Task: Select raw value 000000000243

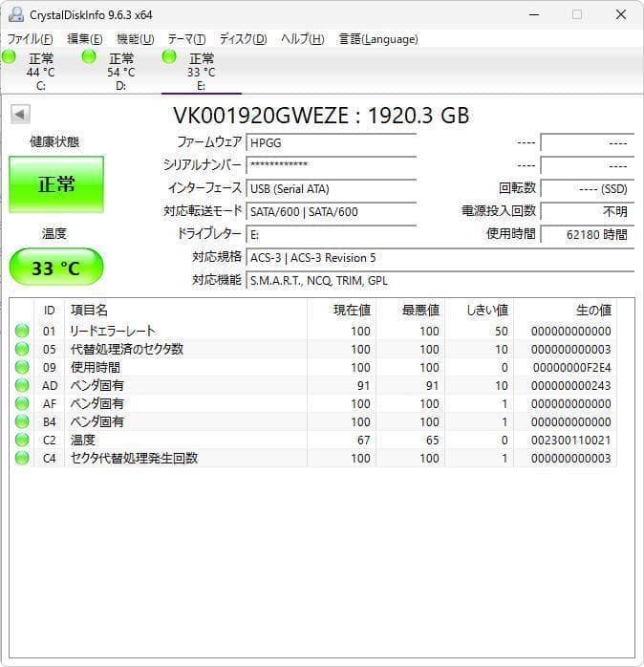Action: pyautogui.click(x=570, y=386)
